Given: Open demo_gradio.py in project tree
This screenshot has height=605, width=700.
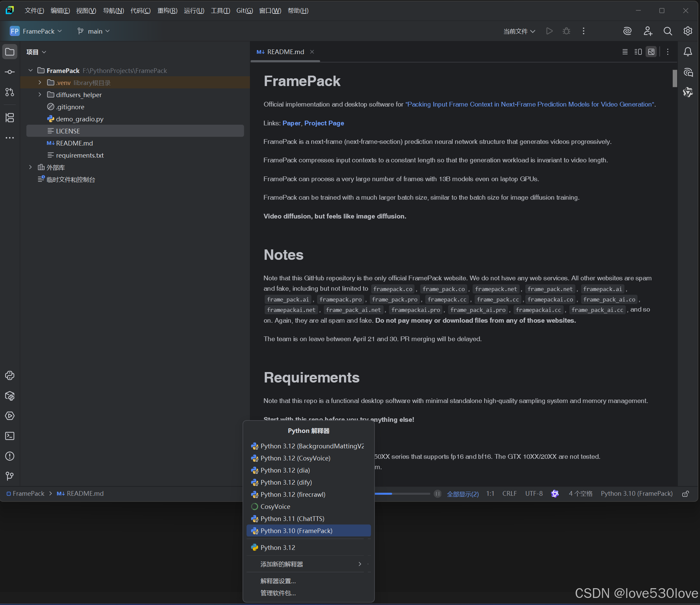Looking at the screenshot, I should pos(80,119).
